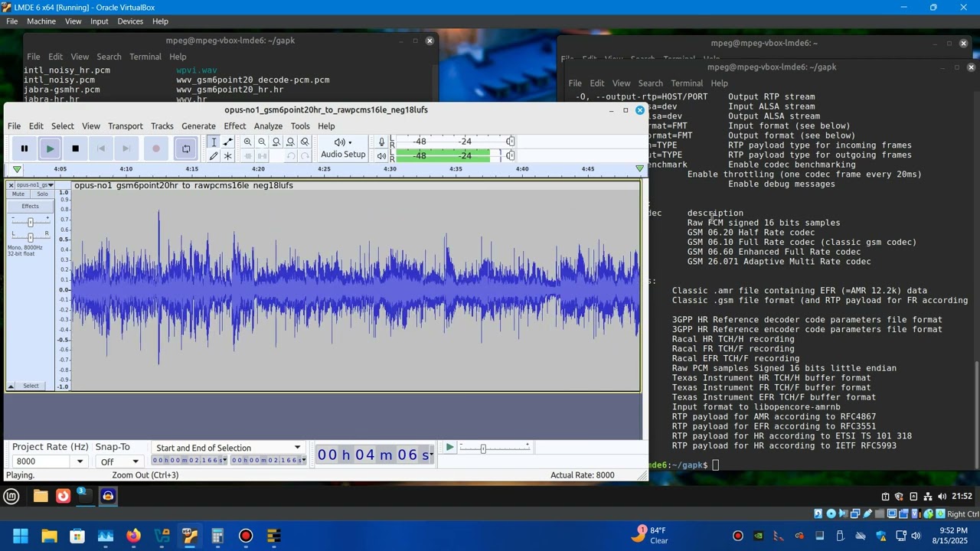Open Audacity Tools menu
Image resolution: width=980 pixels, height=551 pixels.
[x=300, y=126]
